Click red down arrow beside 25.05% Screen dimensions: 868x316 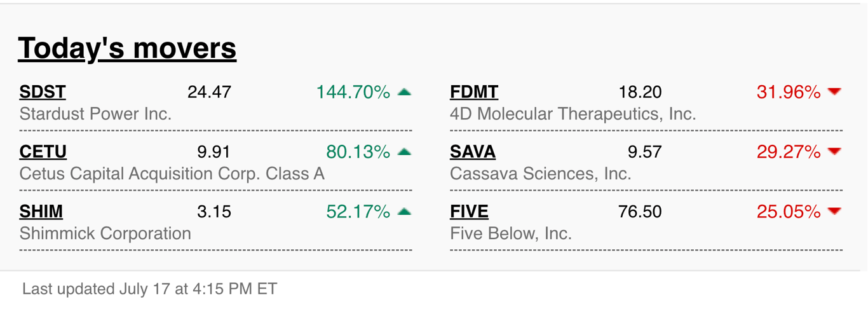pos(834,211)
